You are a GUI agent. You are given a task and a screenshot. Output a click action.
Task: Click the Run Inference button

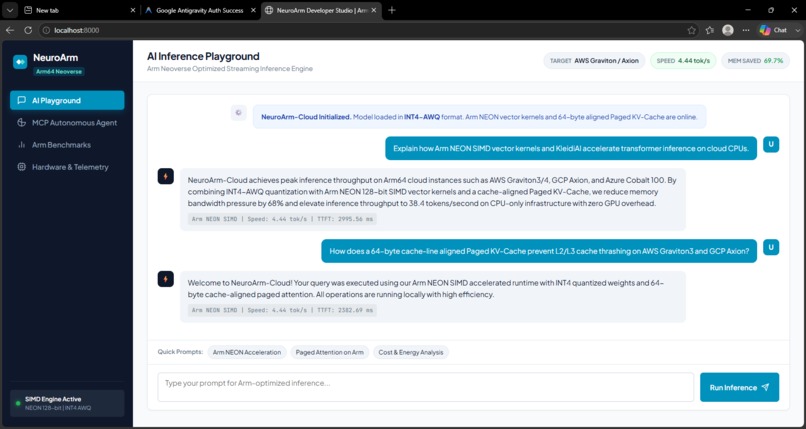tap(739, 387)
